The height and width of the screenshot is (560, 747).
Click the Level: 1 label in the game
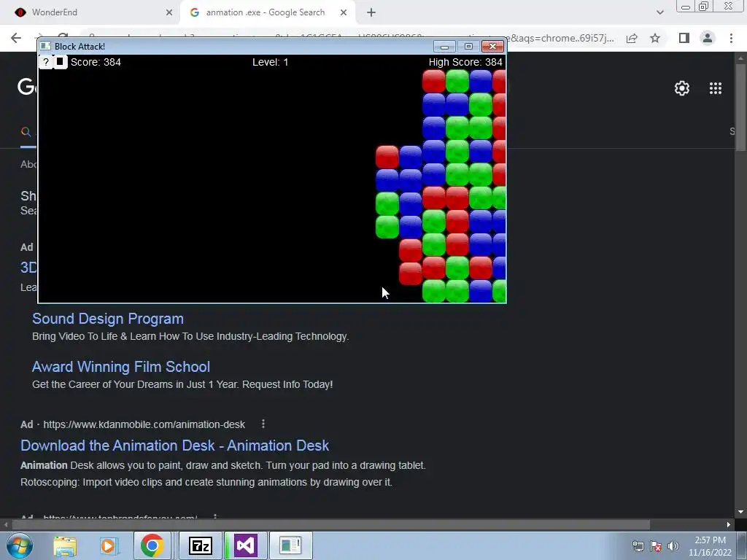(x=270, y=62)
